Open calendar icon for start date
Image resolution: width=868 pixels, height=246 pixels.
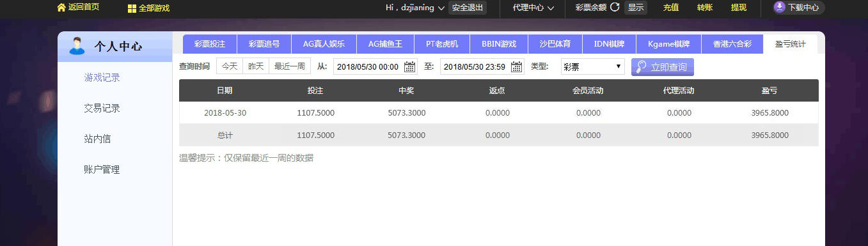click(x=409, y=66)
